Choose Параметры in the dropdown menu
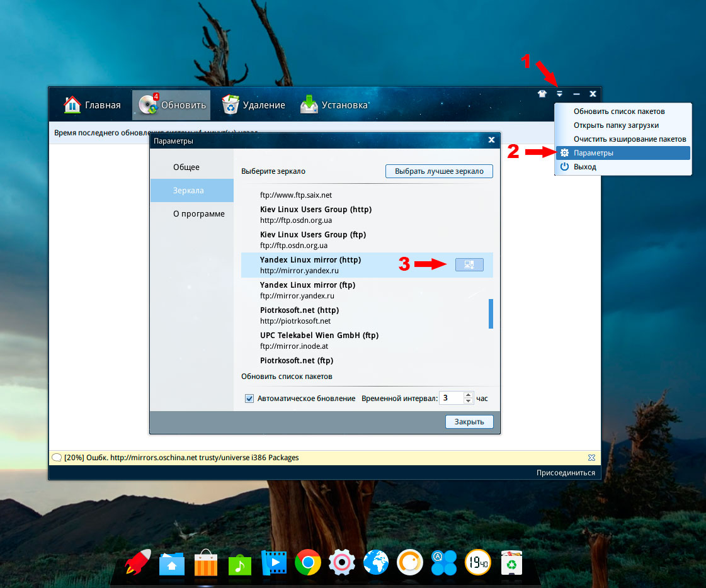 [x=593, y=153]
